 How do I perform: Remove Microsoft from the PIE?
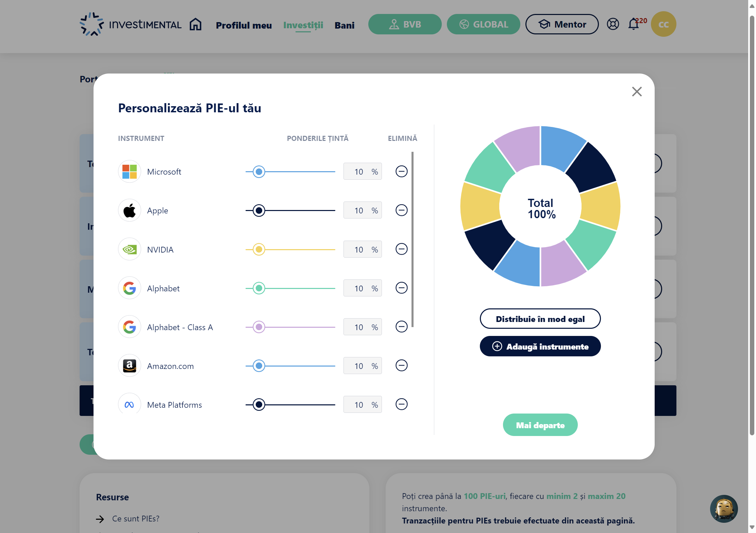[401, 171]
